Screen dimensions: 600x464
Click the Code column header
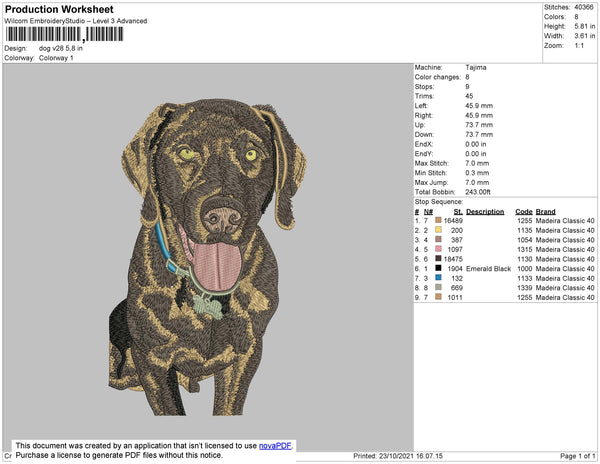click(523, 211)
